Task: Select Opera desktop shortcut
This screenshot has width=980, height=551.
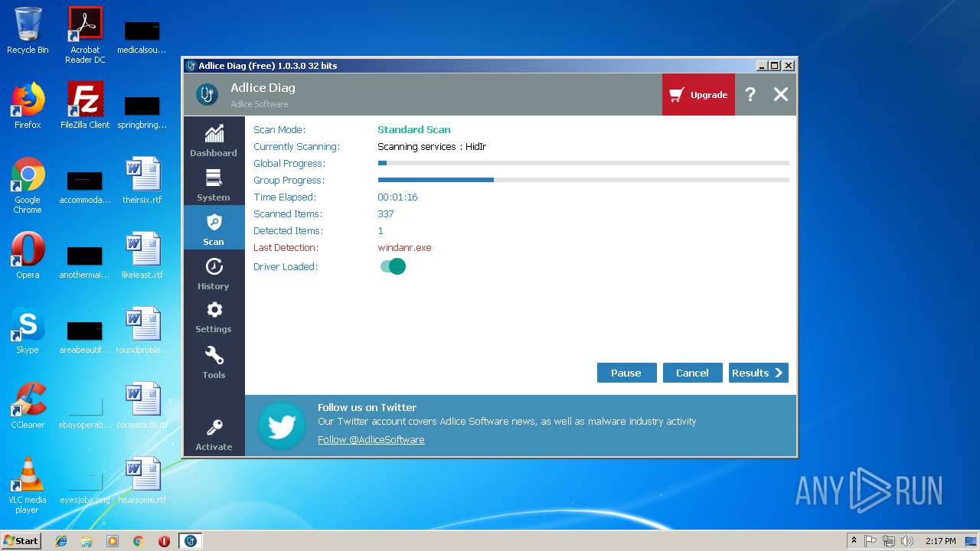Action: pos(28,256)
